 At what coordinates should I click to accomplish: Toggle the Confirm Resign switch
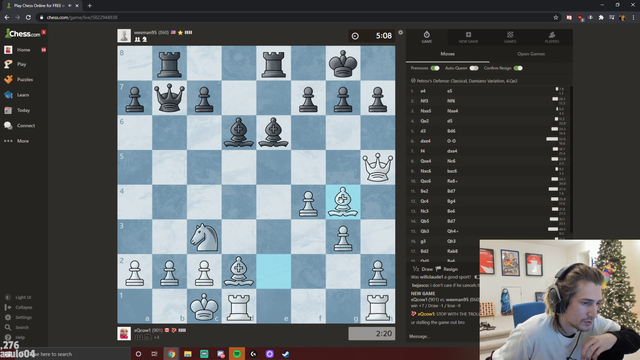pyautogui.click(x=518, y=68)
